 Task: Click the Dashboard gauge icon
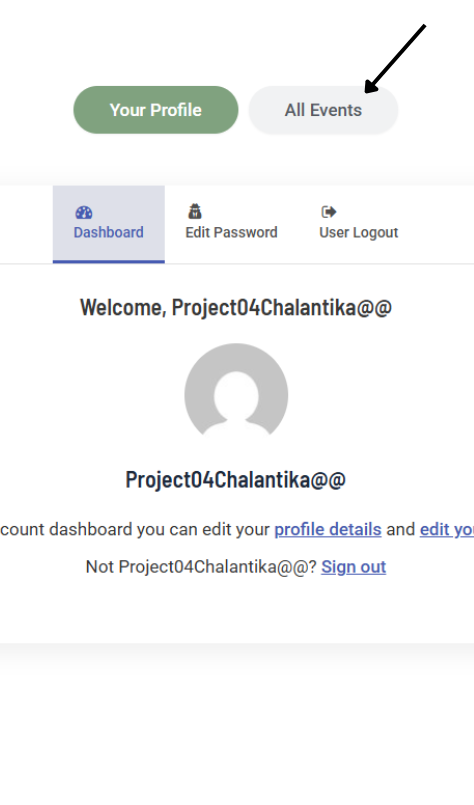point(84,212)
